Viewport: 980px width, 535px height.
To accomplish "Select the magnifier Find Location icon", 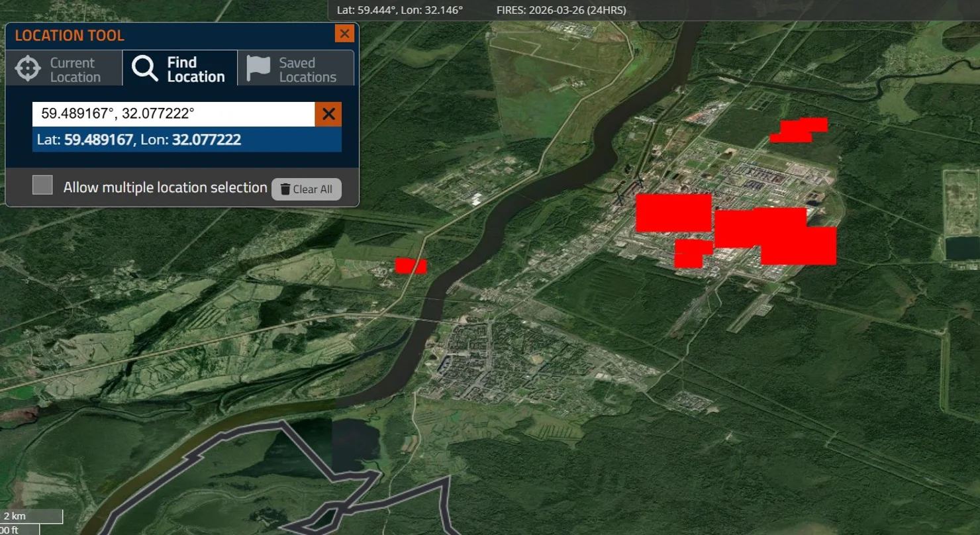I will pyautogui.click(x=144, y=69).
